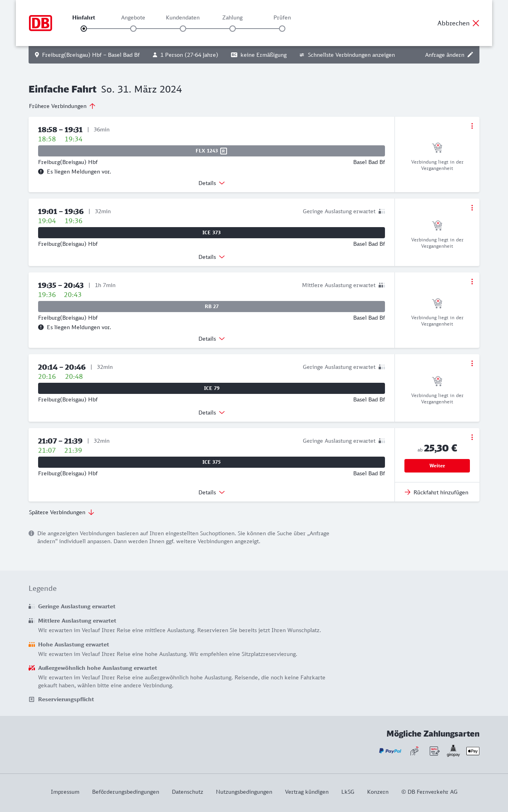
Task: Click the warning icon on the RB 27 connection
Action: [41, 327]
